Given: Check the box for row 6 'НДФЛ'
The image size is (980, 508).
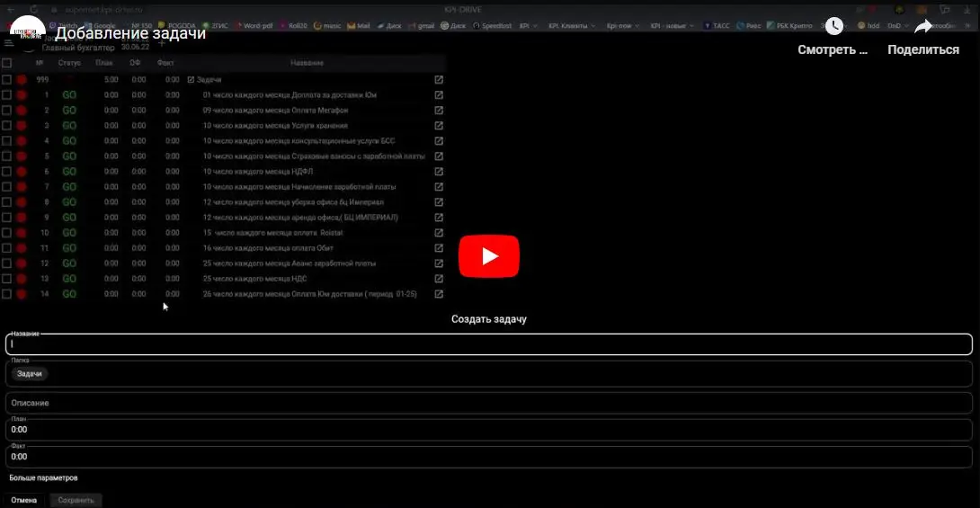Looking at the screenshot, I should pos(7,171).
